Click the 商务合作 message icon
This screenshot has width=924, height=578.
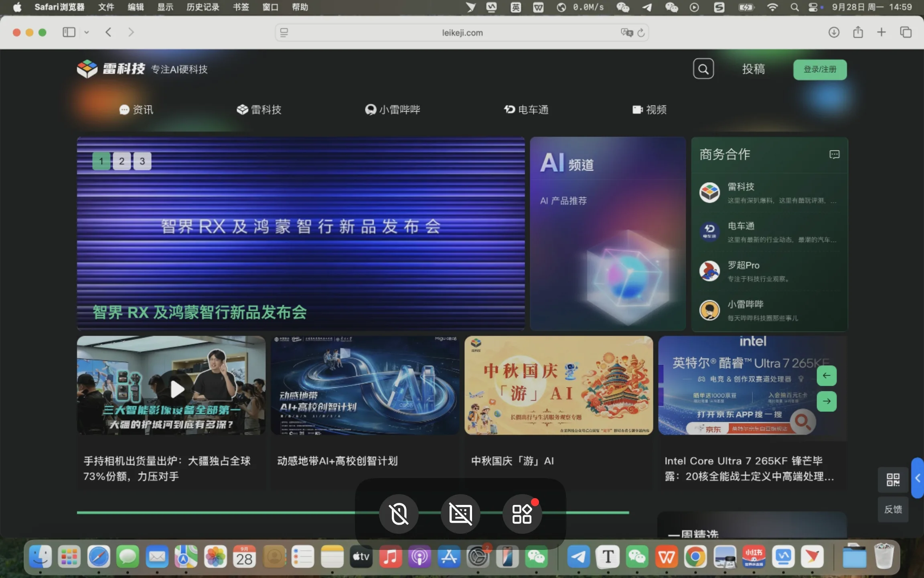click(x=834, y=155)
